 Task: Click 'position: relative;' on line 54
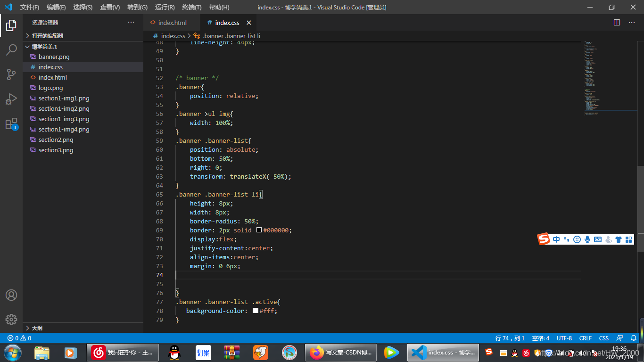pyautogui.click(x=224, y=96)
